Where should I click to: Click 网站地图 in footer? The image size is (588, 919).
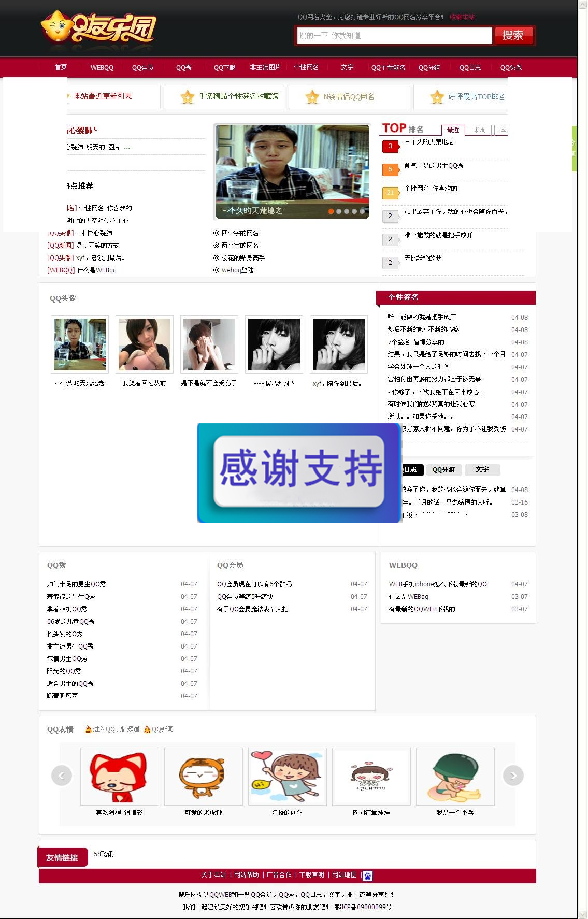(345, 875)
